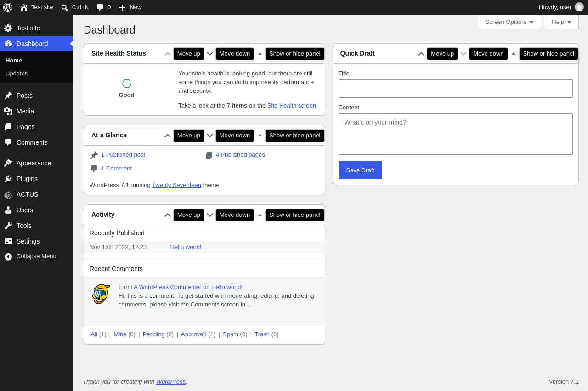
Task: Click the WordPress logo icon in admin bar
Action: click(x=8, y=7)
